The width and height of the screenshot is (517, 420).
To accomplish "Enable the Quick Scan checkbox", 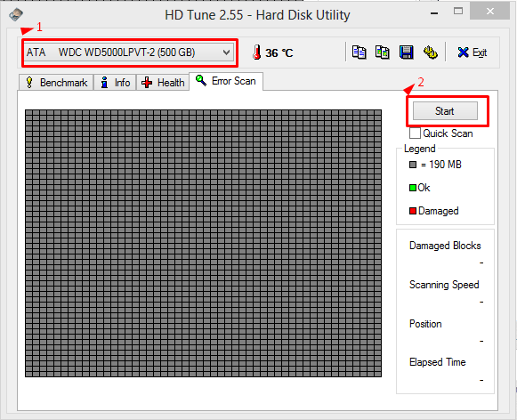I will (415, 133).
